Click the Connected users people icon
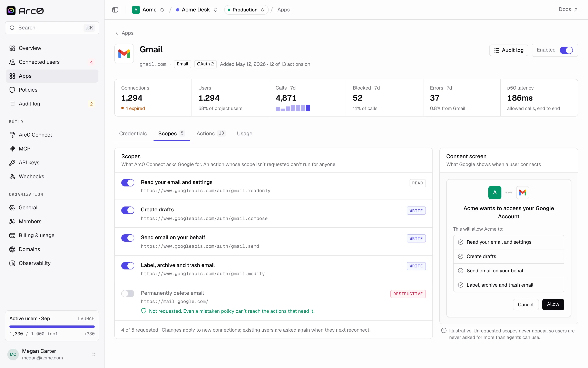The height and width of the screenshot is (368, 588). pos(12,62)
